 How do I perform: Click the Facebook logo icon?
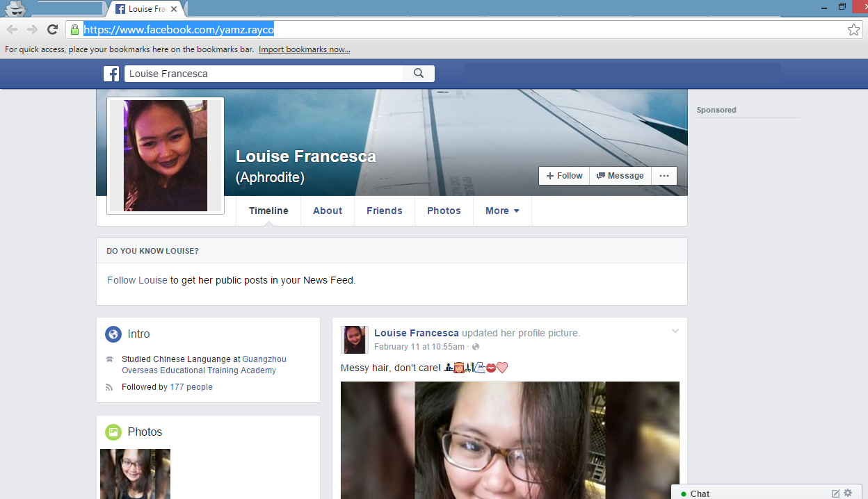click(x=111, y=74)
